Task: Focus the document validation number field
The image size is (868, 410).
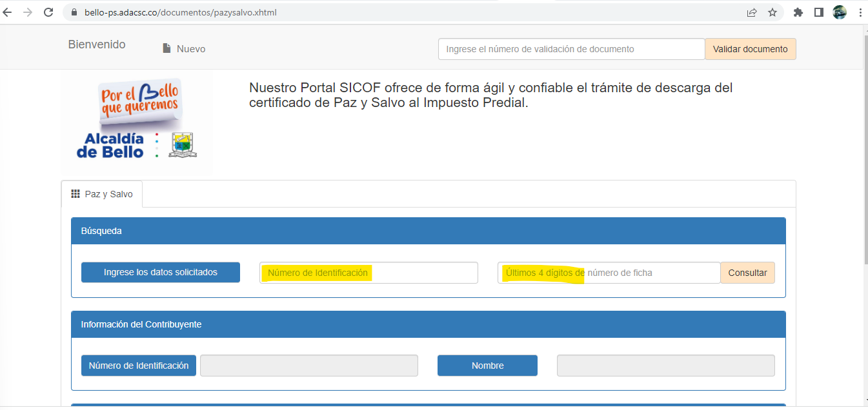Action: click(x=571, y=49)
